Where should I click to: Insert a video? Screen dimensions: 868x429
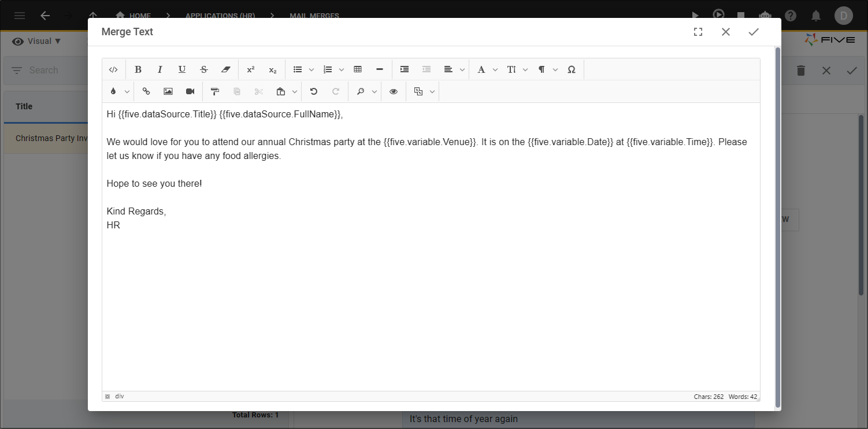(x=190, y=91)
